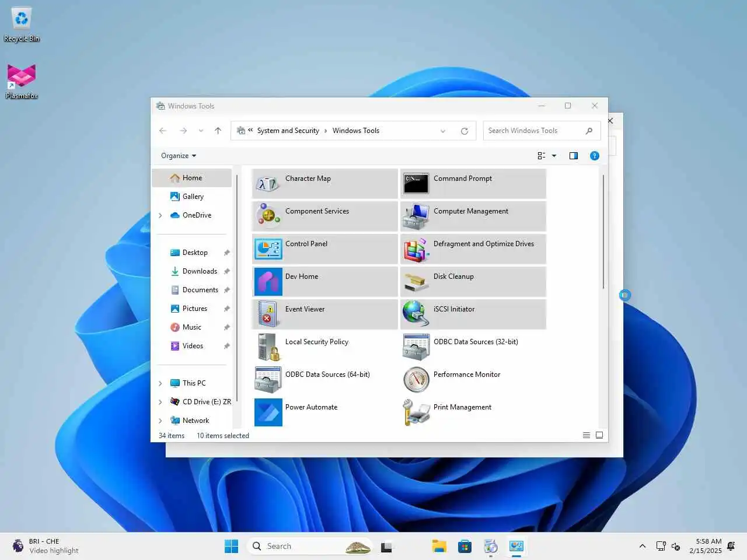Launch the Command Prompt icon

click(x=416, y=184)
